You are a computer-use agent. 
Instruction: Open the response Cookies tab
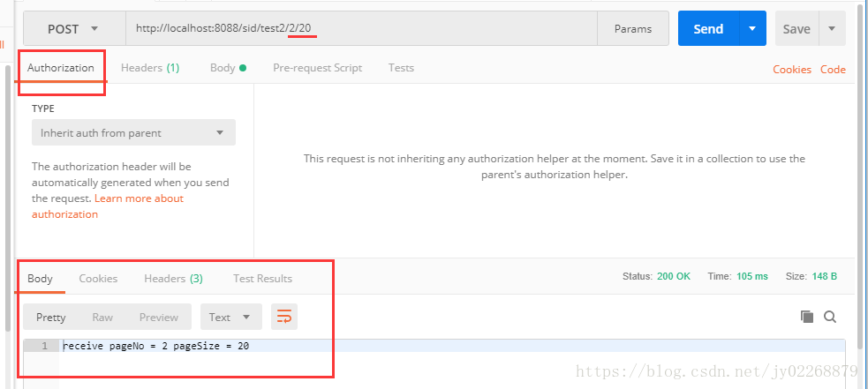98,279
